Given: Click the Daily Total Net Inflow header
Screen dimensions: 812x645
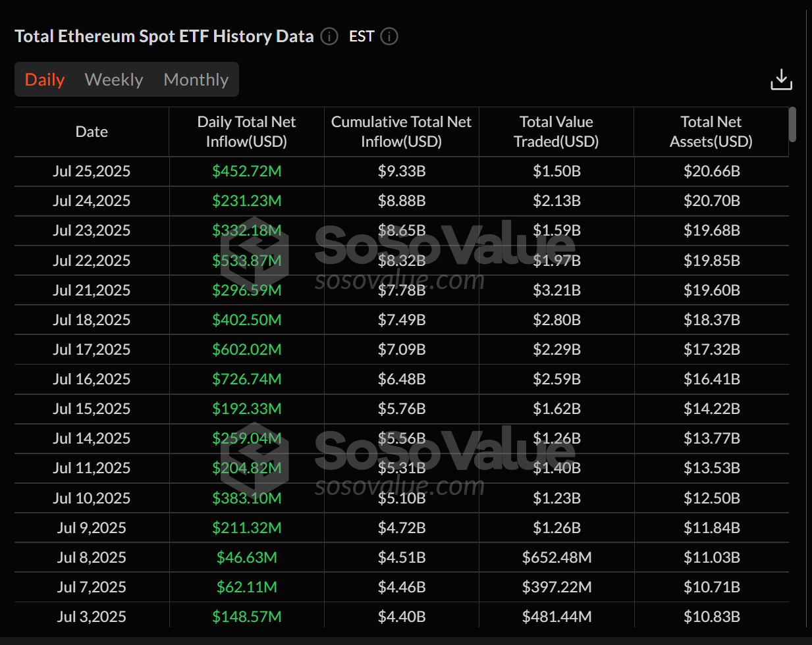Looking at the screenshot, I should coord(246,131).
